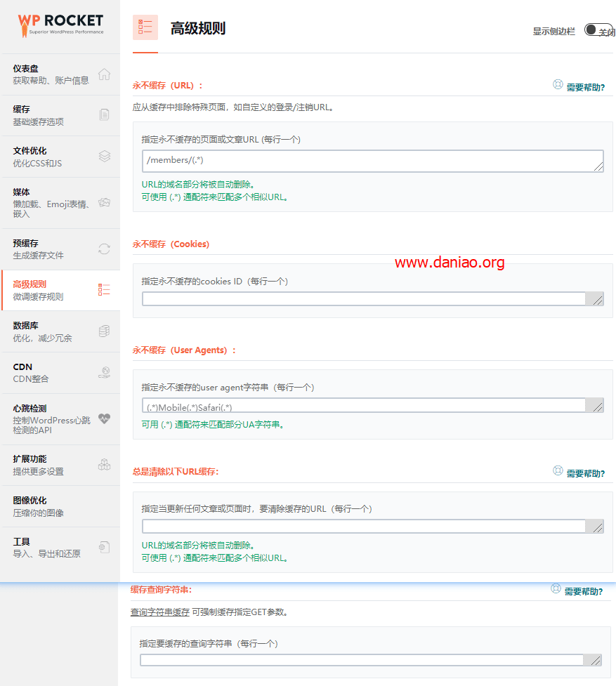
Task: Click the never-cache cookies ID textarea
Action: click(373, 299)
